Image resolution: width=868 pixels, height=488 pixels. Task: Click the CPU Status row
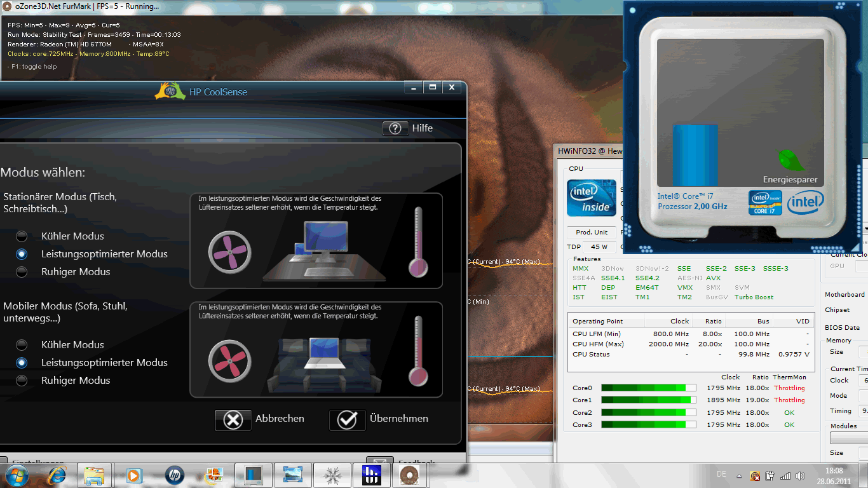click(x=691, y=354)
